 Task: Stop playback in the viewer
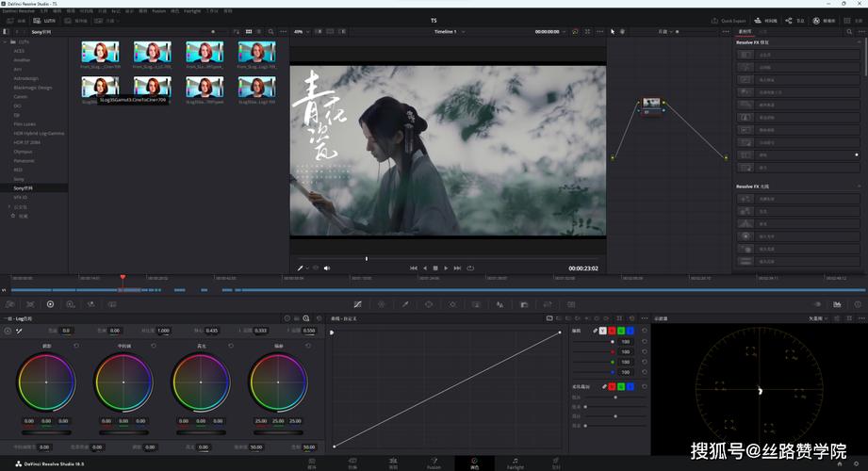click(x=435, y=268)
